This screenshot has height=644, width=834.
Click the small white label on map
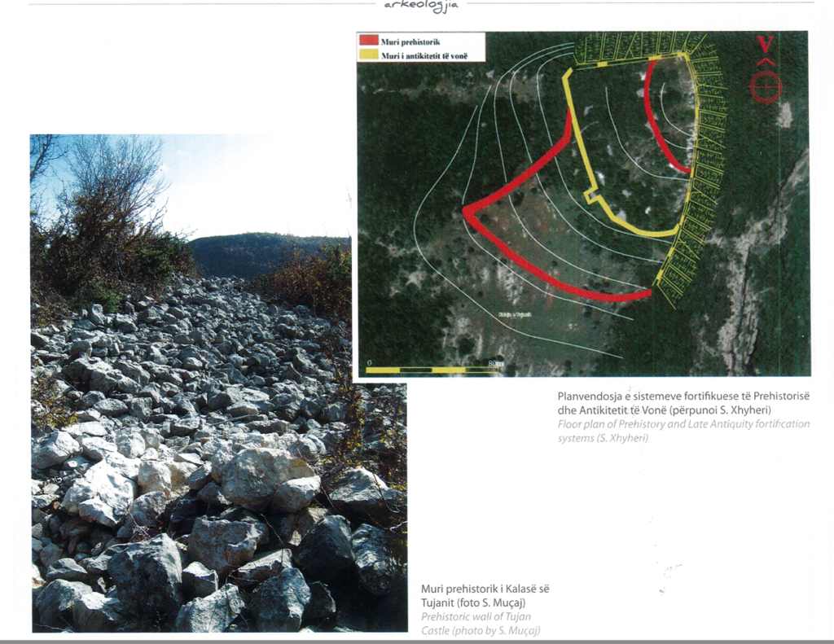[515, 315]
